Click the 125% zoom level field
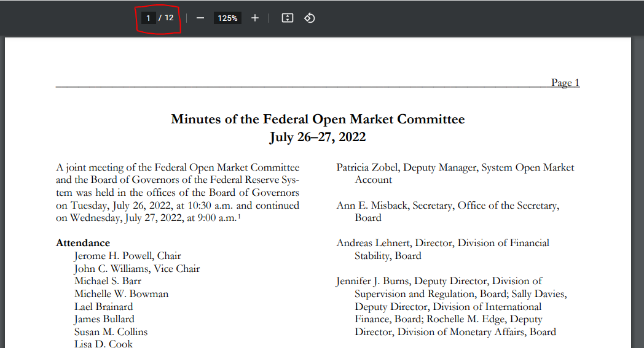Screen dimensions: 644x348 click(x=227, y=18)
